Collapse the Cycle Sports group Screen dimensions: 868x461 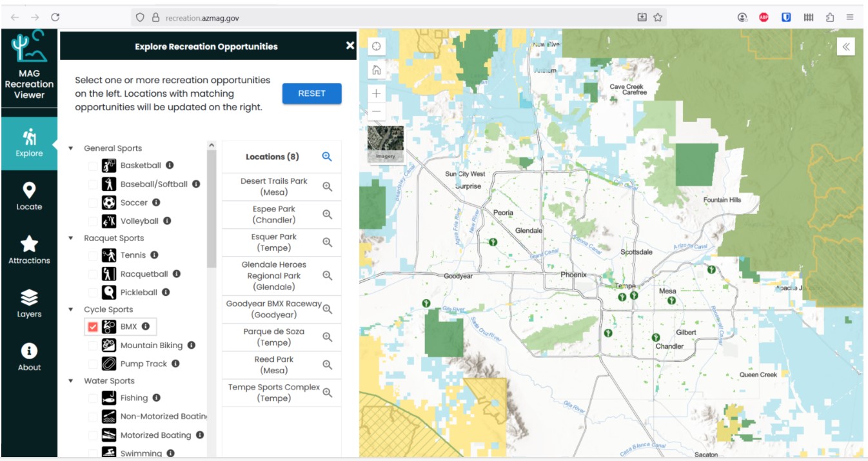[71, 309]
